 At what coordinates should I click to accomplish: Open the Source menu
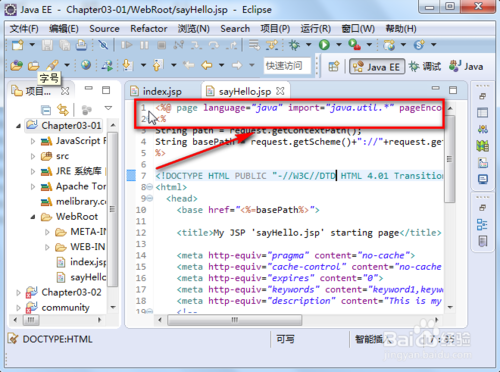point(104,29)
